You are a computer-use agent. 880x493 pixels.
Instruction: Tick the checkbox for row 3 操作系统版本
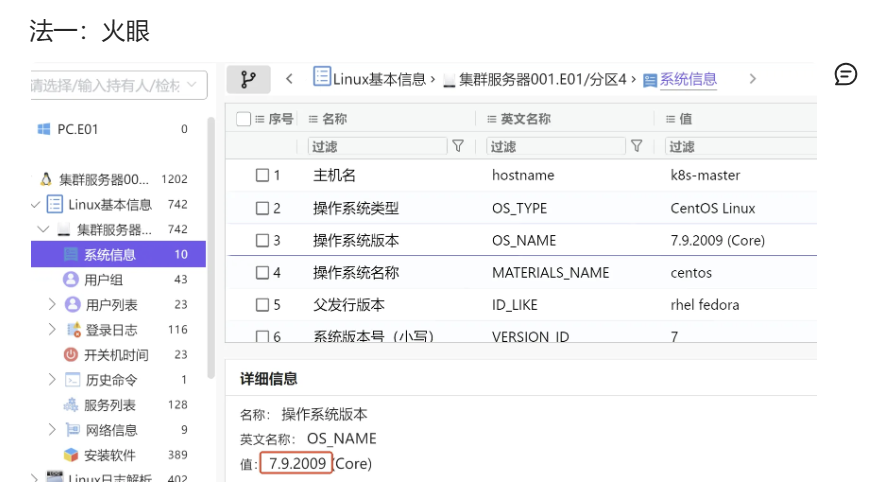263,241
